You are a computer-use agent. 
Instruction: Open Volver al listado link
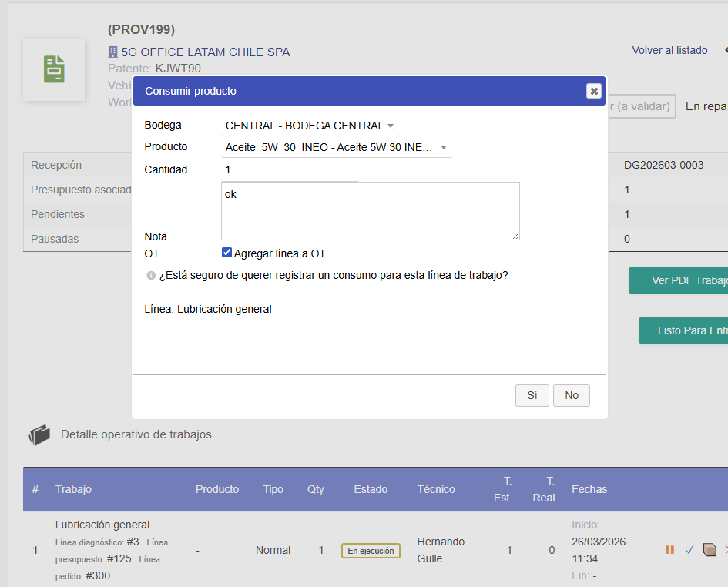669,50
